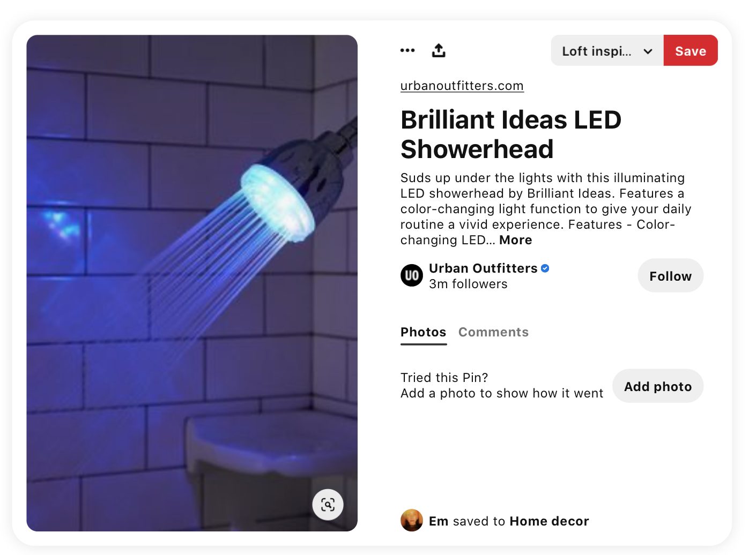Open the three-dot more options menu

[407, 50]
